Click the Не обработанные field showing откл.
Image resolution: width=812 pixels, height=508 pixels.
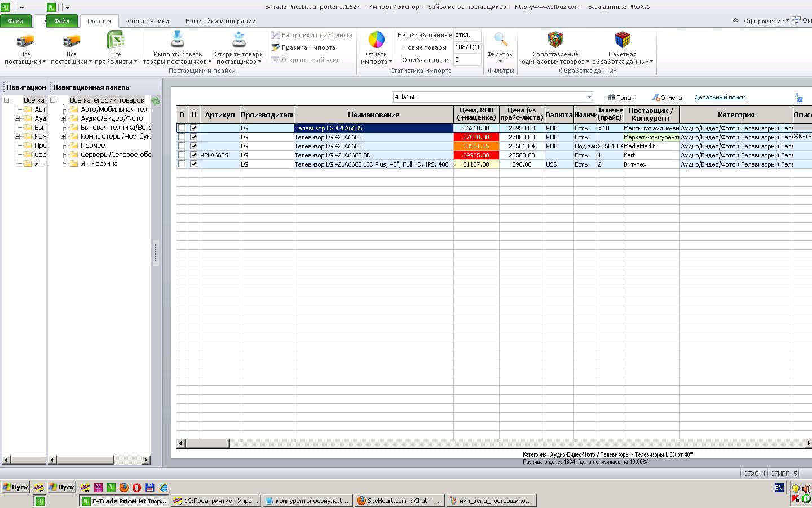coord(467,35)
